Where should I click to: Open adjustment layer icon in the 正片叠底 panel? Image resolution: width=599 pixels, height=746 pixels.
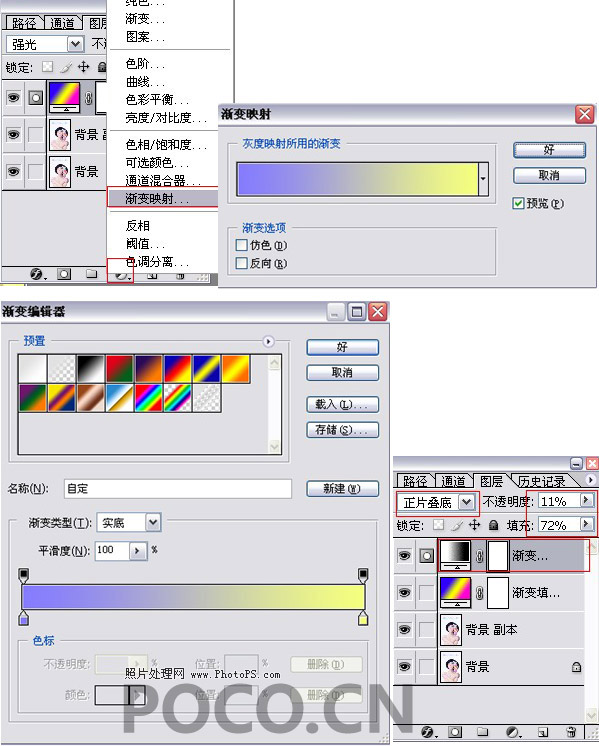pos(512,732)
